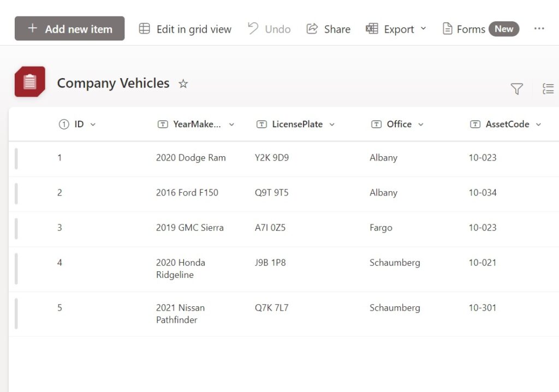Favorite the list with the star icon

coord(183,84)
